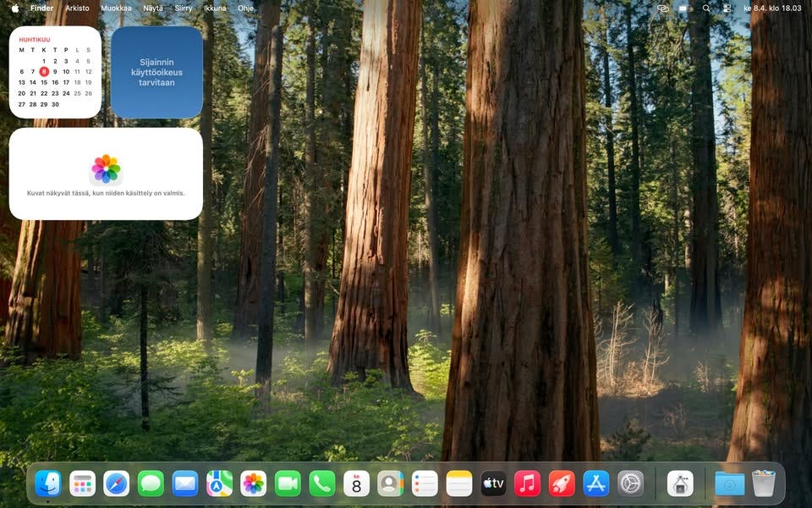This screenshot has height=508, width=812.
Task: Launch Safari from the Dock
Action: tap(117, 483)
